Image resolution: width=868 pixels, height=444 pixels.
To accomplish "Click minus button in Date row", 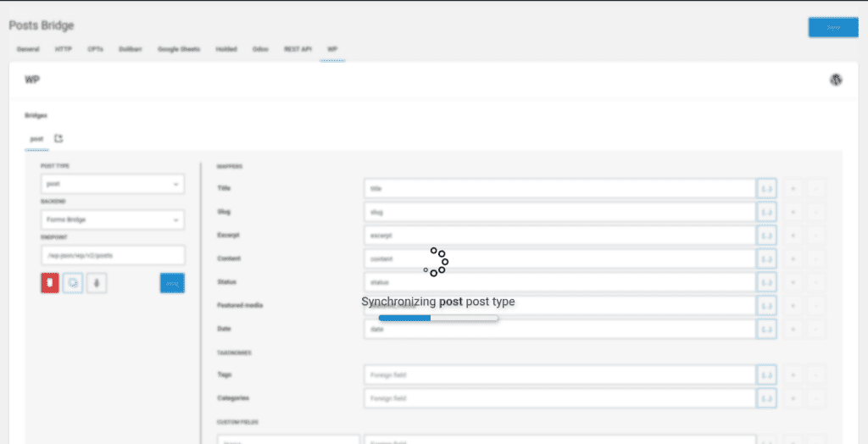I will click(816, 330).
